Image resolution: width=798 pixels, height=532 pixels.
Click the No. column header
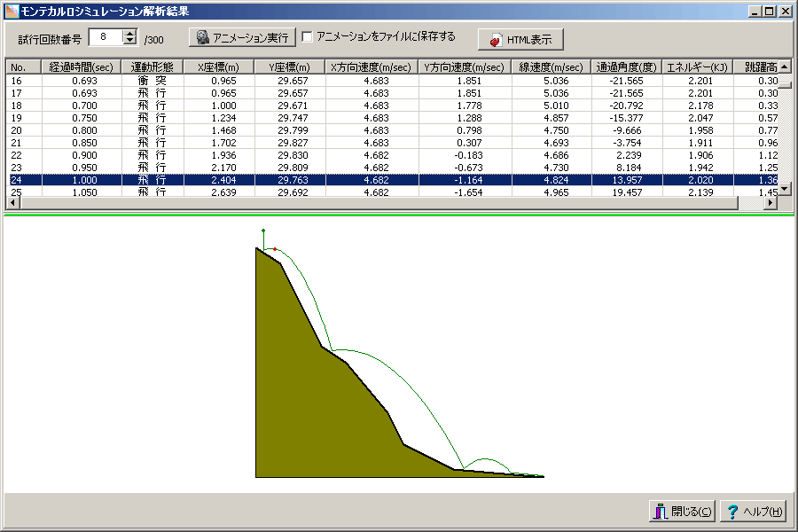pos(23,67)
